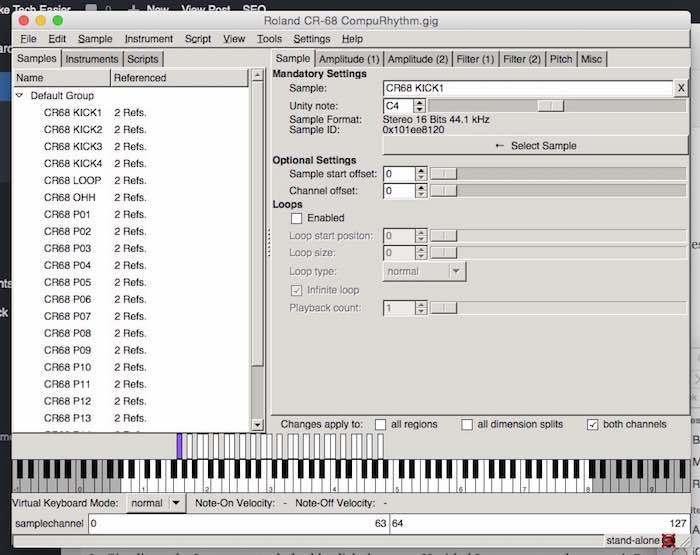The width and height of the screenshot is (700, 555).
Task: Open the Script menu
Action: coord(198,39)
